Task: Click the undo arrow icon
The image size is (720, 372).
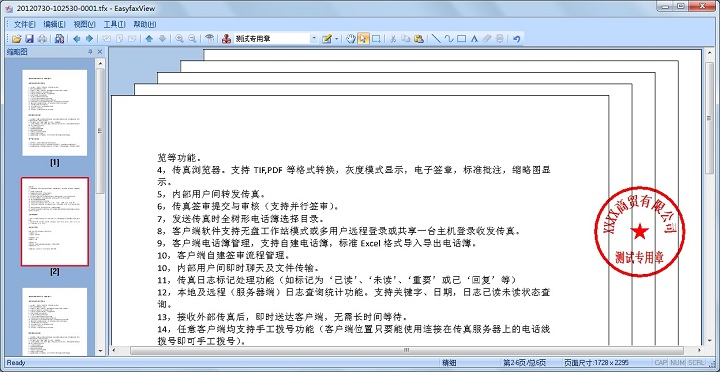Action: tap(517, 39)
